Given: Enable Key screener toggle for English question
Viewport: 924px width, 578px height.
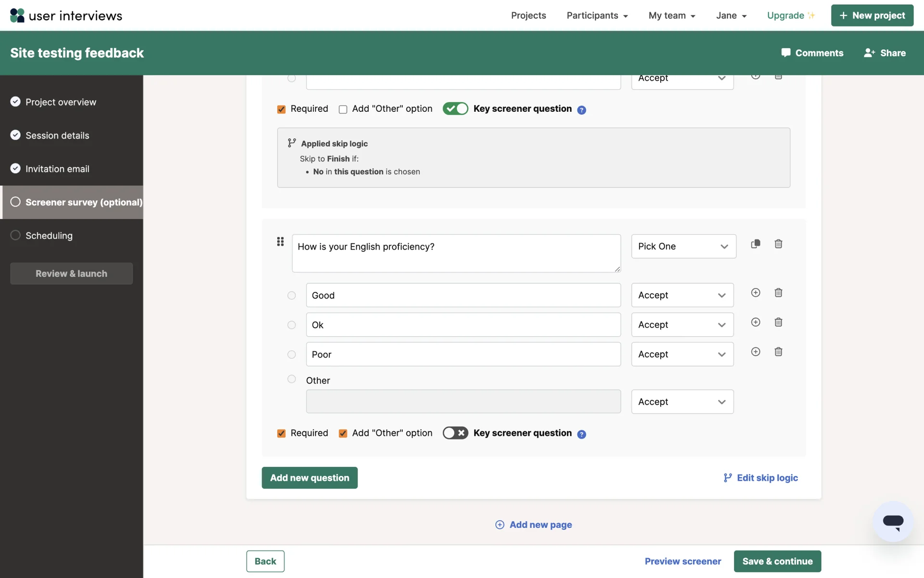Looking at the screenshot, I should [455, 433].
